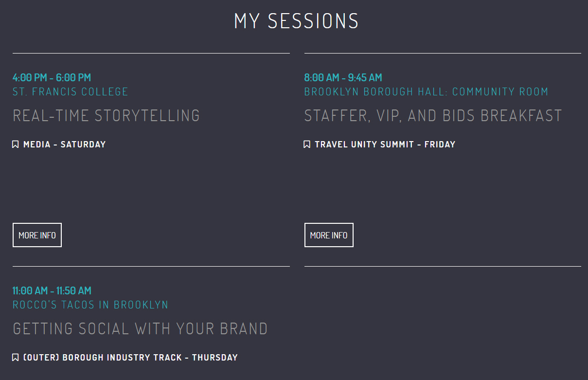Open More Info for Staffer, VIP, and BIDs Breakfast

(x=329, y=235)
